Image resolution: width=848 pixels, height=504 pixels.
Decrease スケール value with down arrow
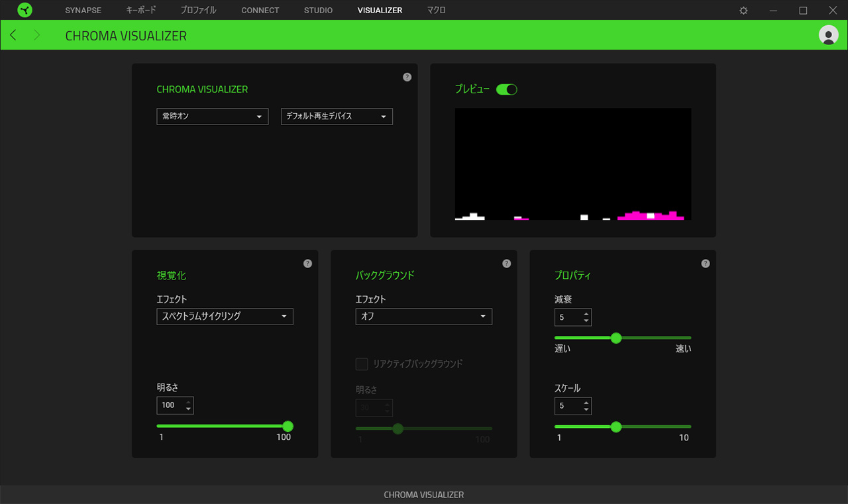click(x=586, y=410)
